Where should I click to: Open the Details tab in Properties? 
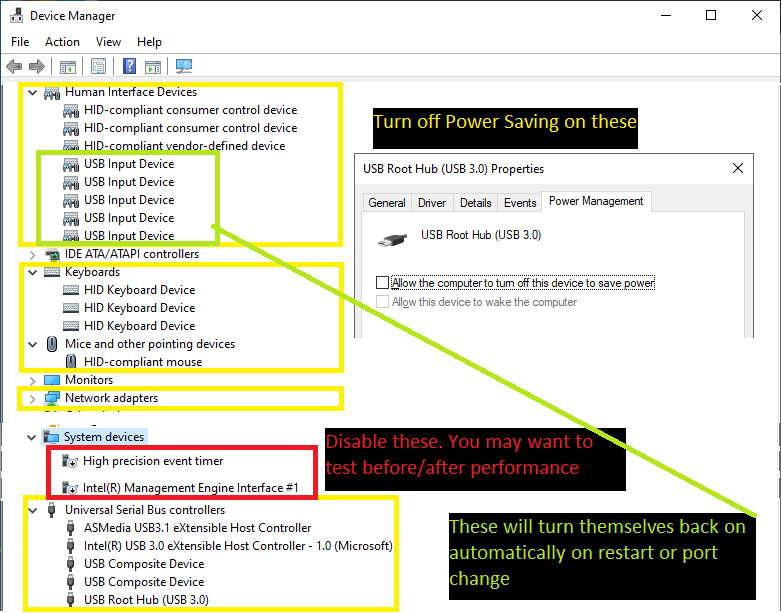(475, 203)
